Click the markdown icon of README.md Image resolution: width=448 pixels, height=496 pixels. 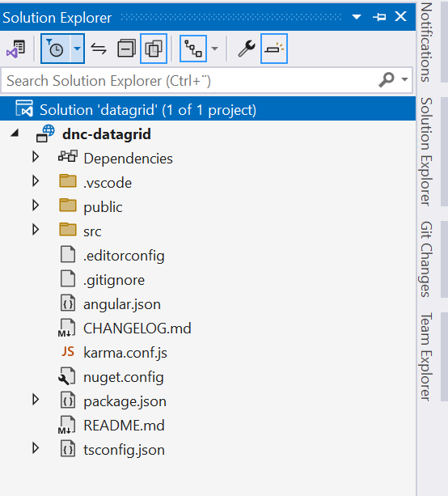66,425
